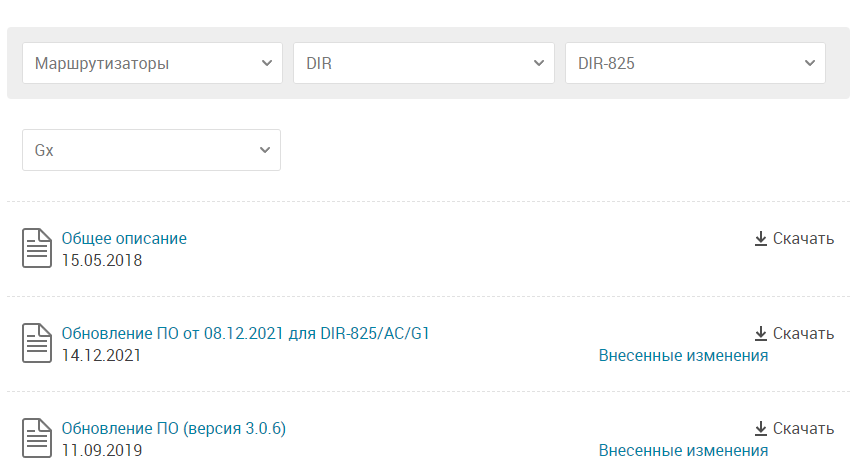View Внесенные изменения for the 14.12.2021 update
This screenshot has height=471, width=852.
pyautogui.click(x=683, y=355)
